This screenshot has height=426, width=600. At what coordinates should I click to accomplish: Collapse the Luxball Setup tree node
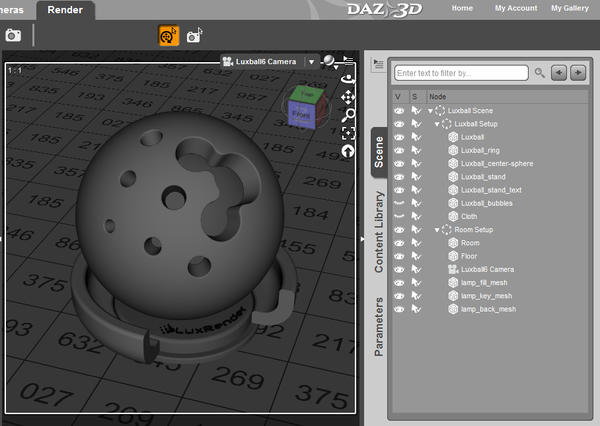[437, 124]
